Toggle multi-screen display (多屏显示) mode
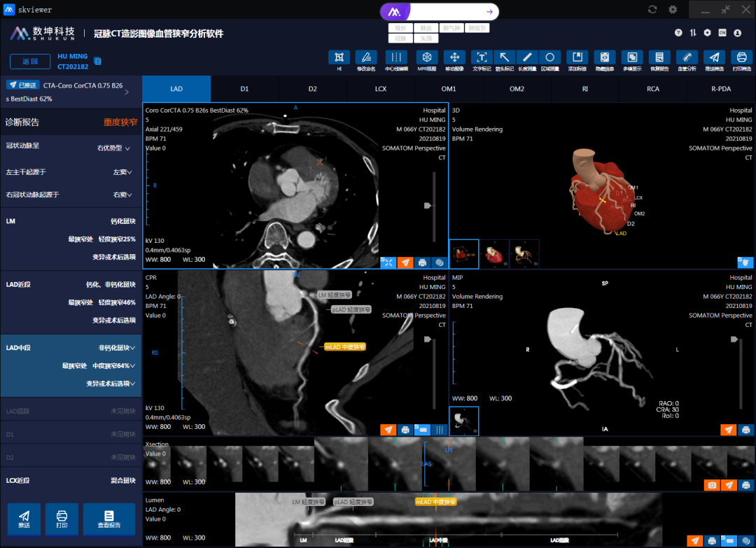This screenshot has width=756, height=548. [x=631, y=58]
